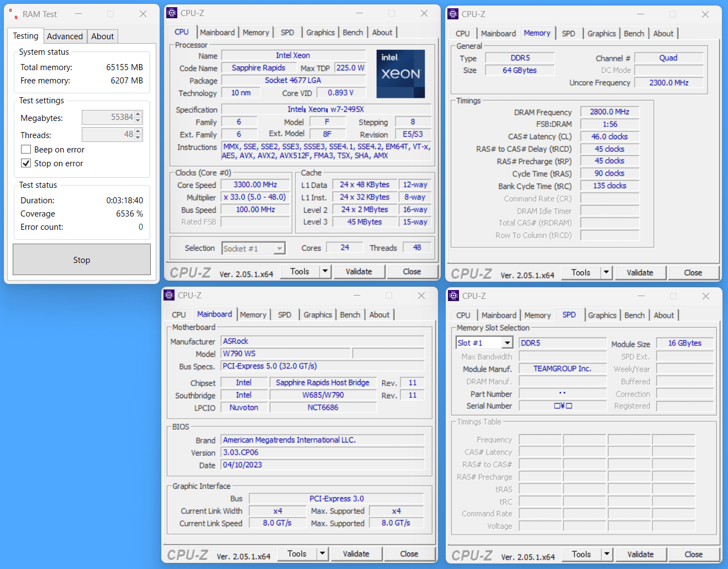
Task: Expand Tools dropdown arrow in the memory slot window
Action: [x=607, y=554]
